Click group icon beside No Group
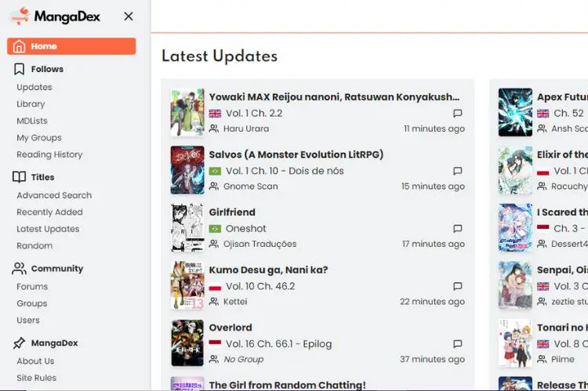The image size is (588, 391). click(x=214, y=360)
